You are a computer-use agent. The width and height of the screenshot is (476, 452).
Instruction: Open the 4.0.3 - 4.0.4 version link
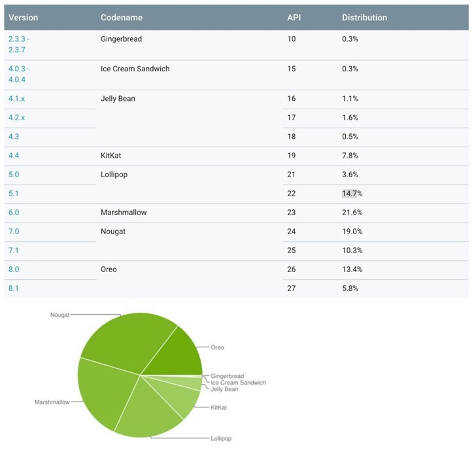(18, 74)
